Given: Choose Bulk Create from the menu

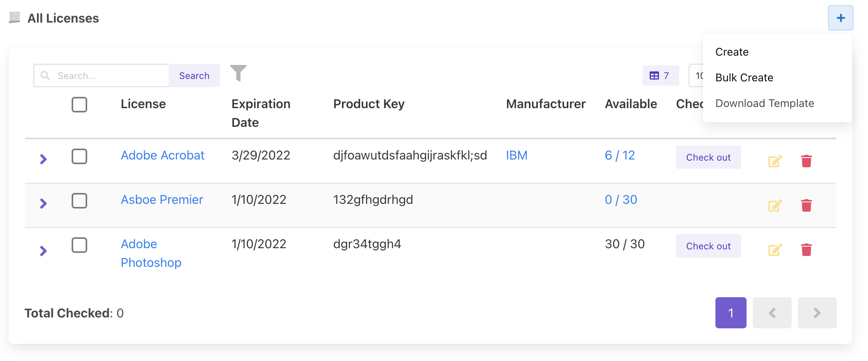Looking at the screenshot, I should pos(744,78).
